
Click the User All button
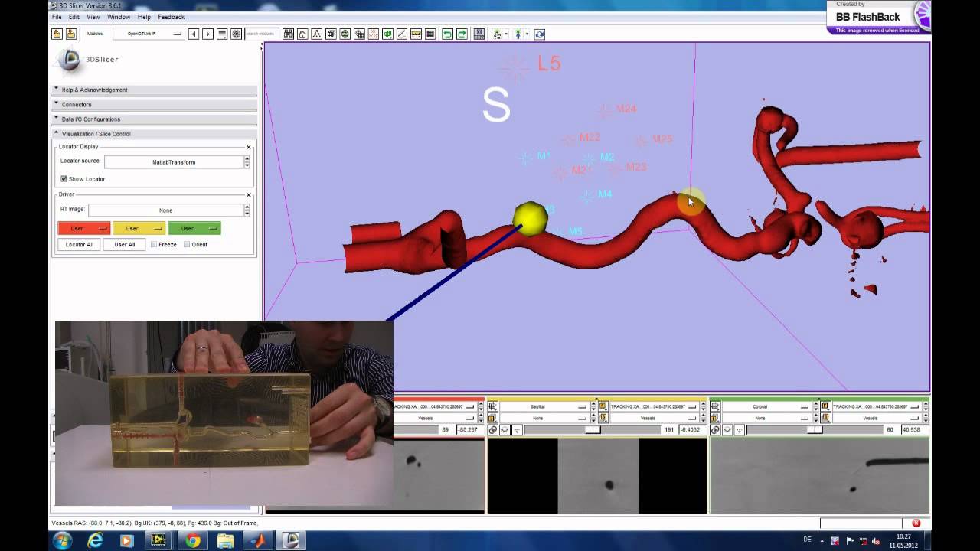[x=125, y=245]
